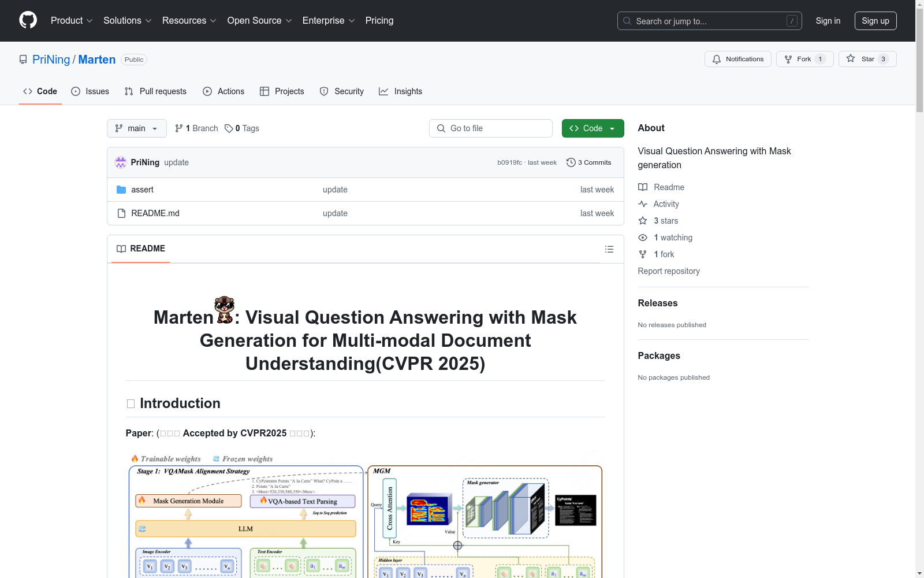
Task: Click the stars icon in About
Action: (x=643, y=221)
